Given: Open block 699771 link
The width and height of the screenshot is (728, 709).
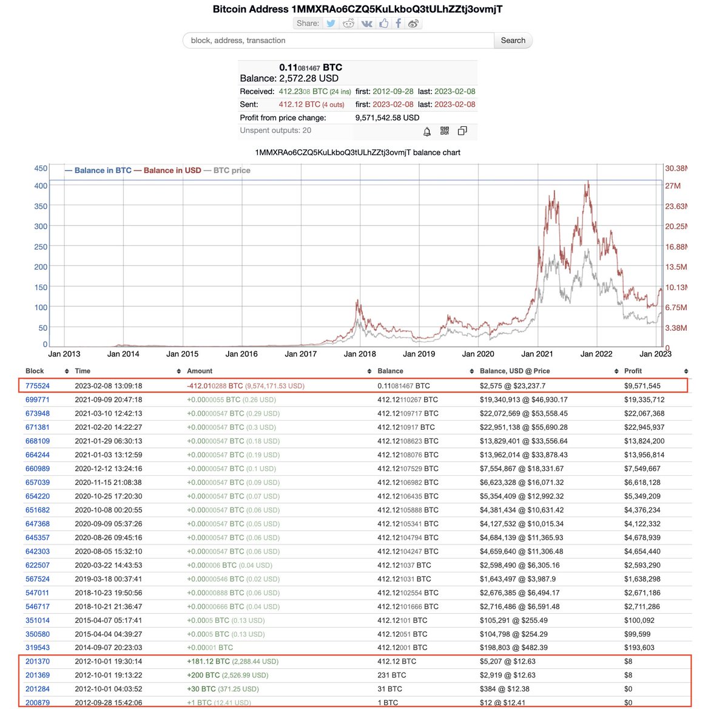Looking at the screenshot, I should 38,400.
